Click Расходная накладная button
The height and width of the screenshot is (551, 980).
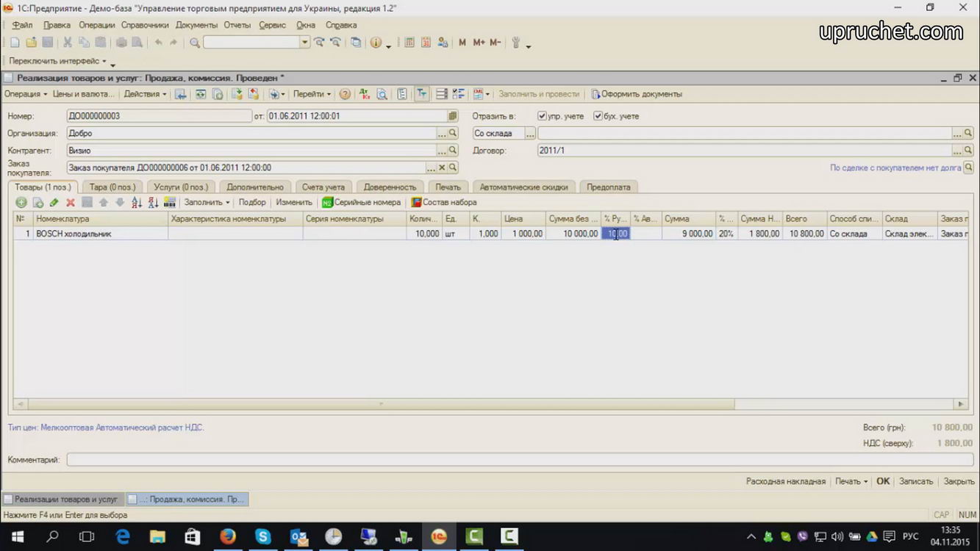coord(786,481)
